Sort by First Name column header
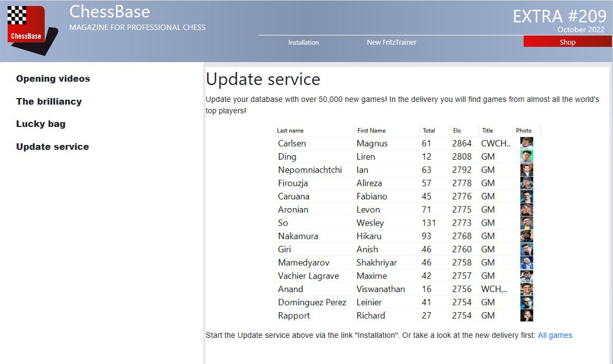The image size is (613, 364). coord(372,131)
